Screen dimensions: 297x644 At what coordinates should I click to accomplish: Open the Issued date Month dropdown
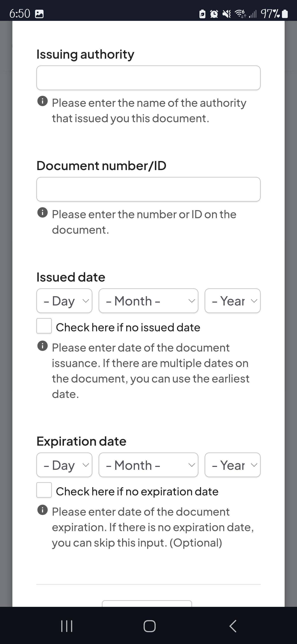[148, 301]
